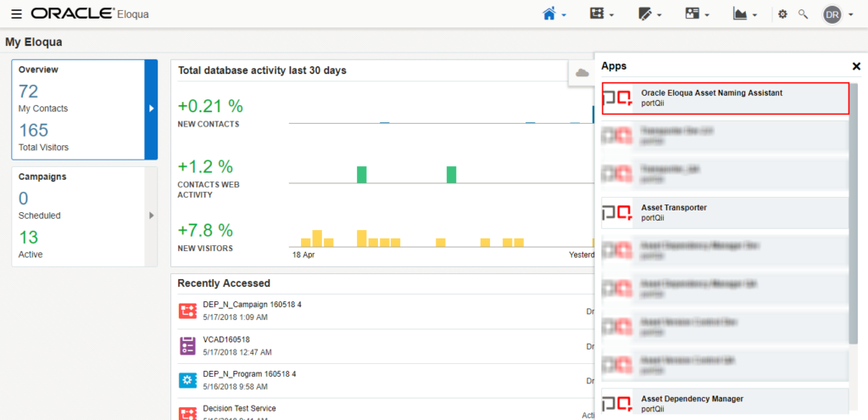
Task: Click the 5/17/2018 1:09 AM timestamp
Action: coord(236,317)
